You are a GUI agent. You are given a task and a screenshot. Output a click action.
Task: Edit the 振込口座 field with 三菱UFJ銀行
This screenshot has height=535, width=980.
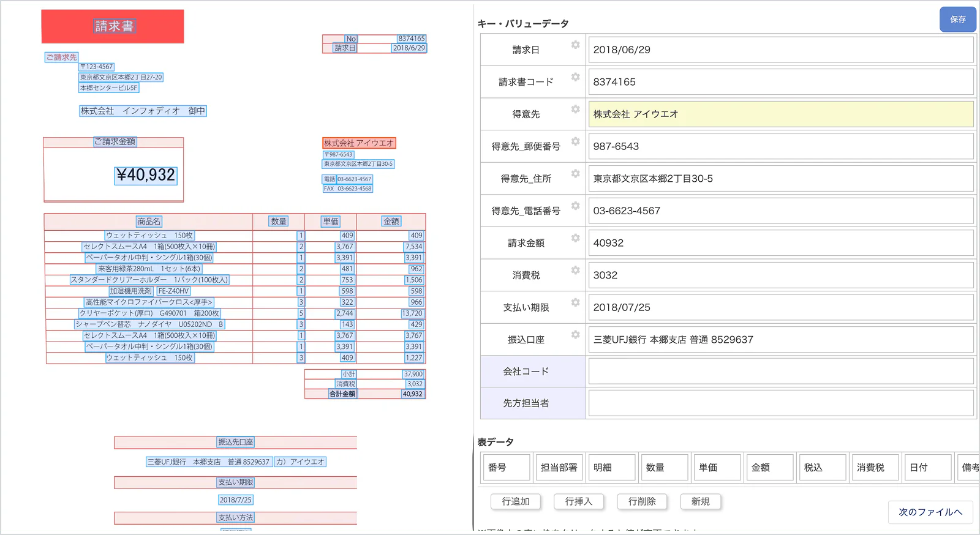click(x=781, y=340)
